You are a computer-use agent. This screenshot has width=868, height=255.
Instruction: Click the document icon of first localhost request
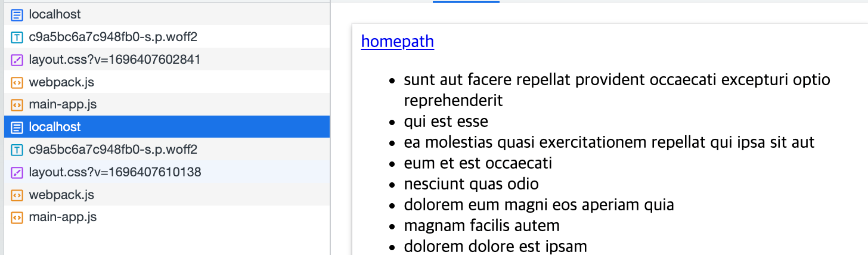(17, 14)
